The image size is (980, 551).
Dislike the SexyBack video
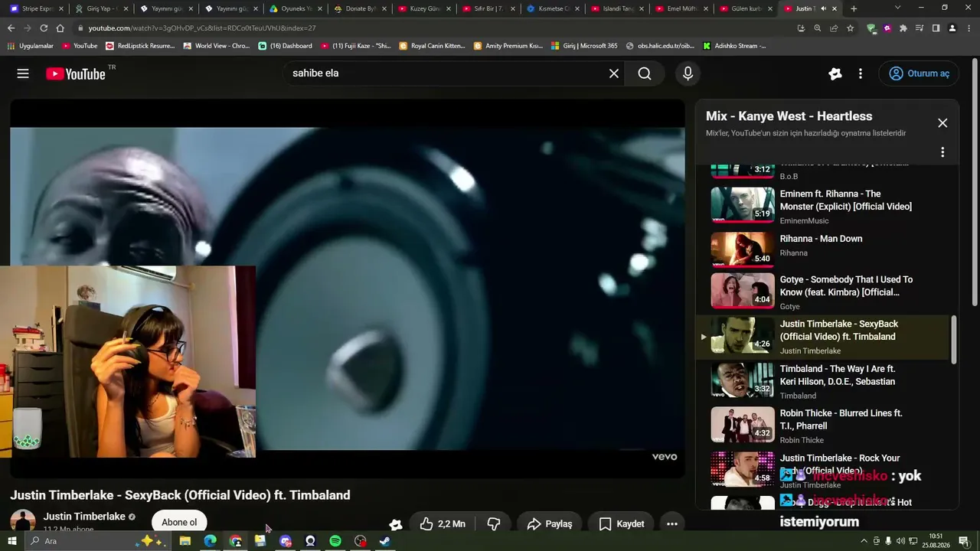[494, 524]
